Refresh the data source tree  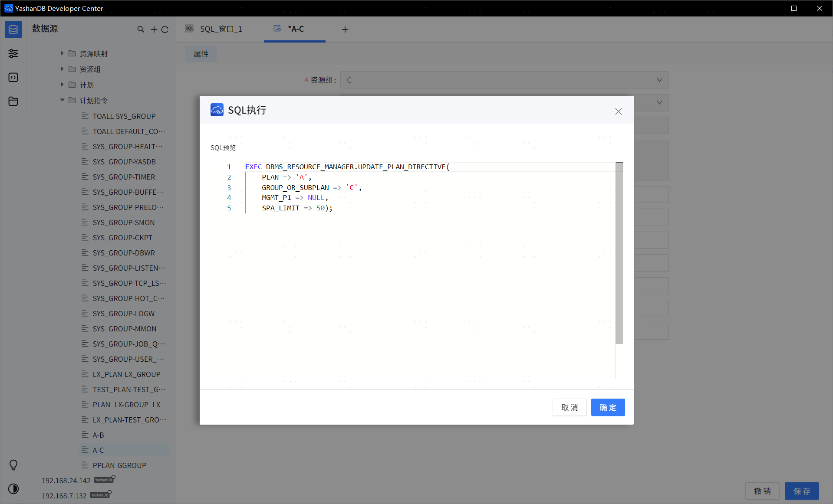(165, 29)
